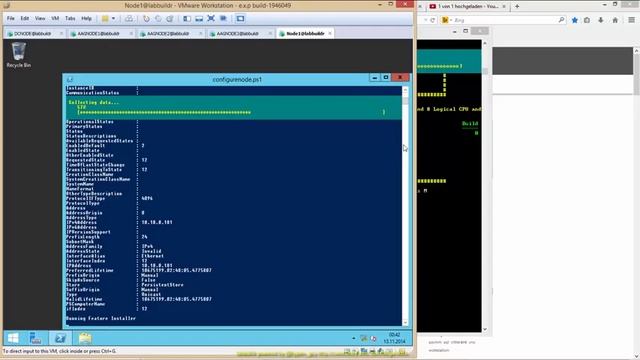Revert the VM to its snapshot
640x360 pixels.
[x=158, y=18]
